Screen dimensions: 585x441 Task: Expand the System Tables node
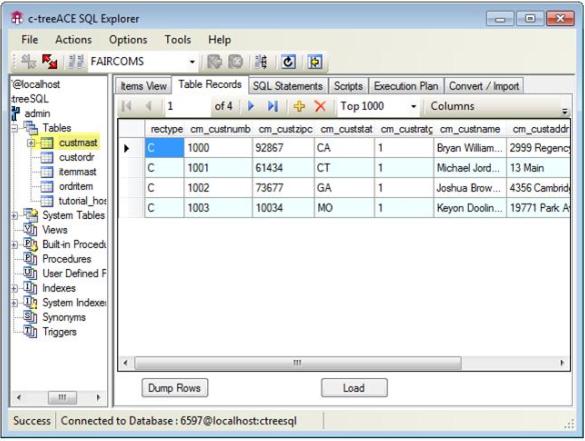click(14, 215)
